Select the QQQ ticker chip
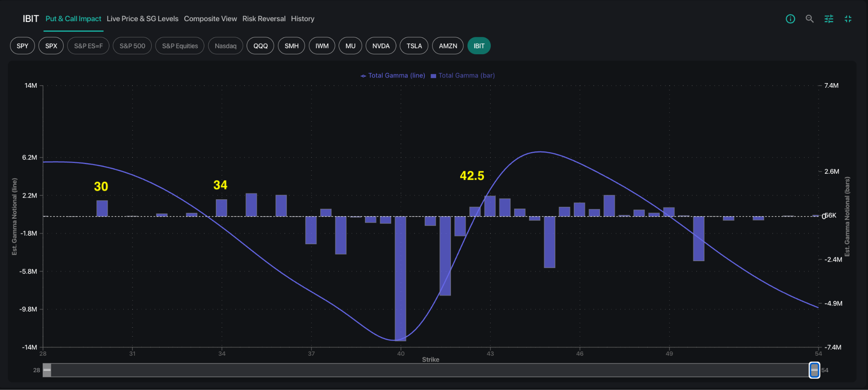This screenshot has width=868, height=390. coord(261,46)
